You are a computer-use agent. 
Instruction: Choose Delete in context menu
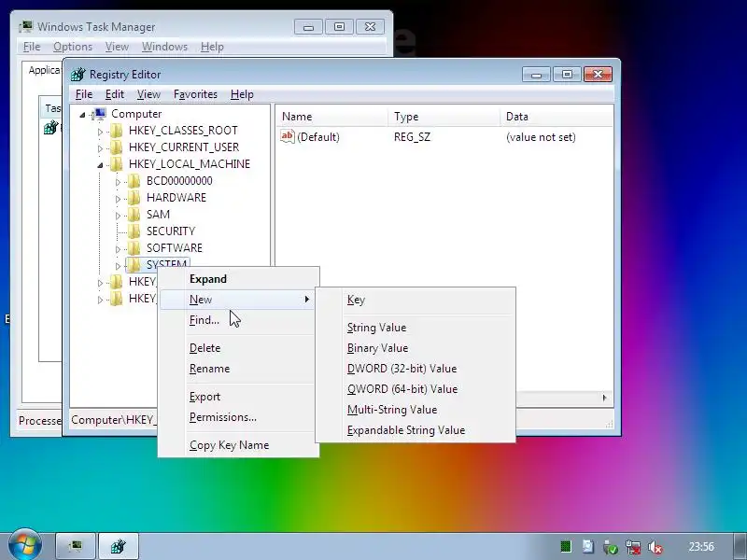click(238, 348)
